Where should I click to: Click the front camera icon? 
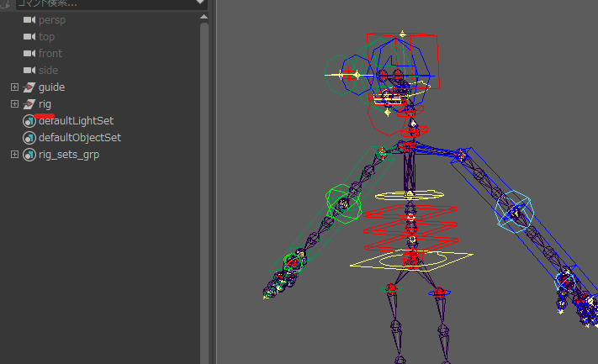click(x=29, y=53)
